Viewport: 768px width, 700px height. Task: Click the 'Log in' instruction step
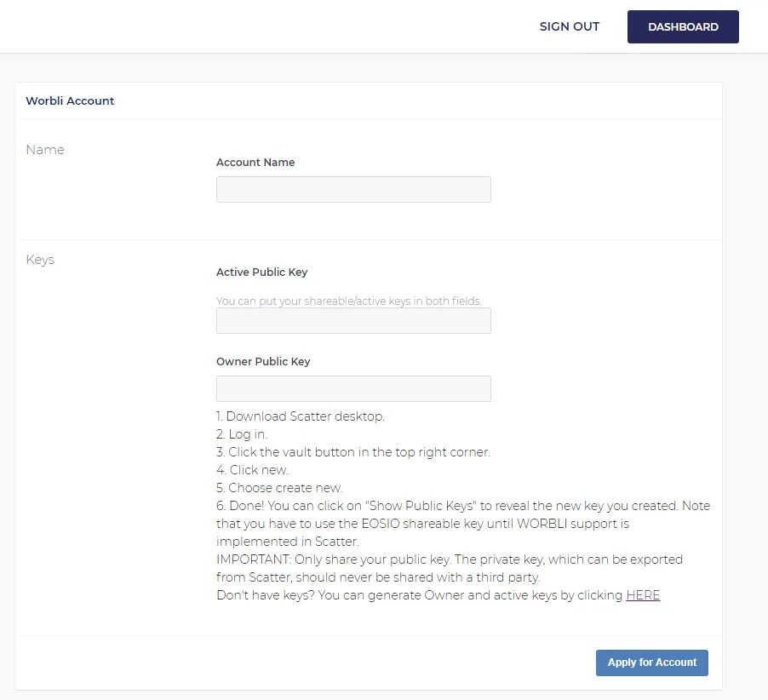(242, 434)
